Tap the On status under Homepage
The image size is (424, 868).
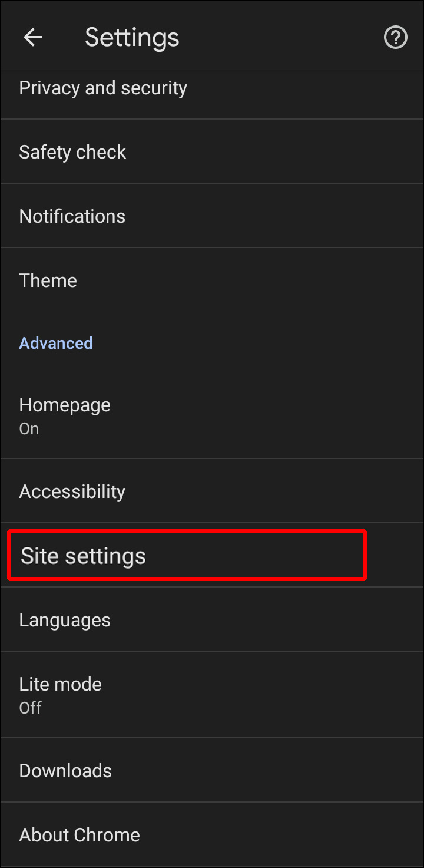(29, 429)
